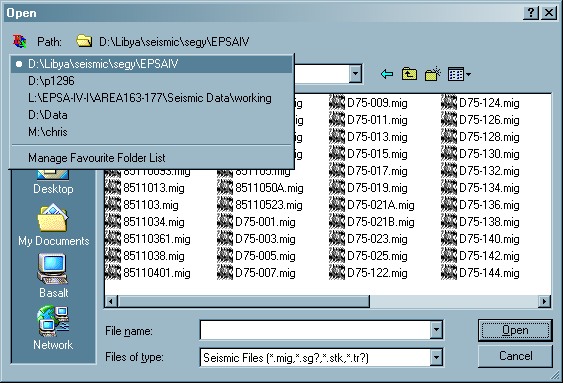Expand the File name dropdown arrow
Viewport: 564px width, 385px height.
(436, 330)
